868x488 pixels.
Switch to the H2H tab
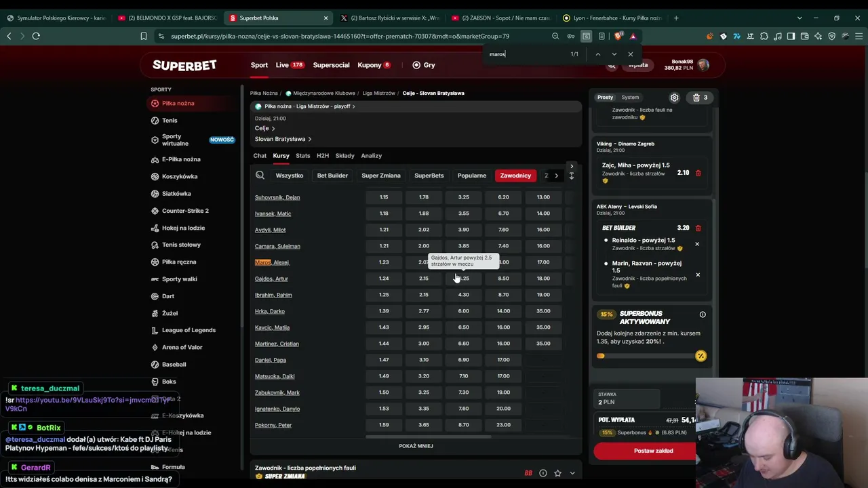click(x=323, y=156)
